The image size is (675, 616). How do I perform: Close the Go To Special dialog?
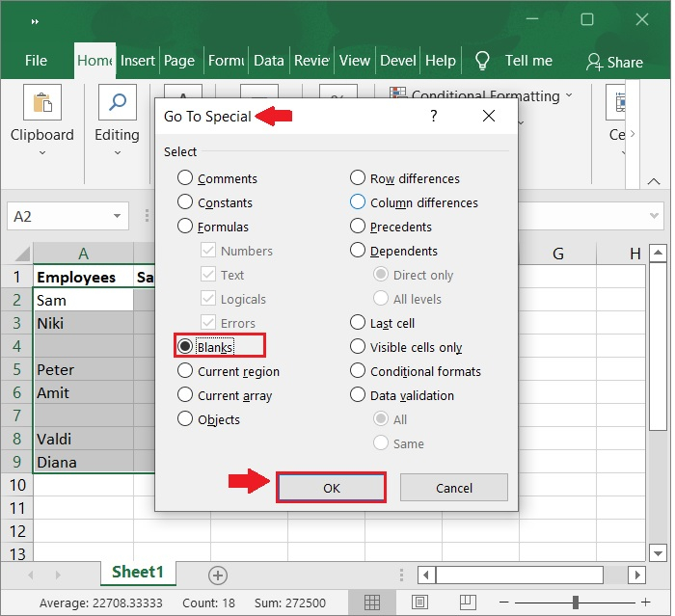[x=489, y=116]
